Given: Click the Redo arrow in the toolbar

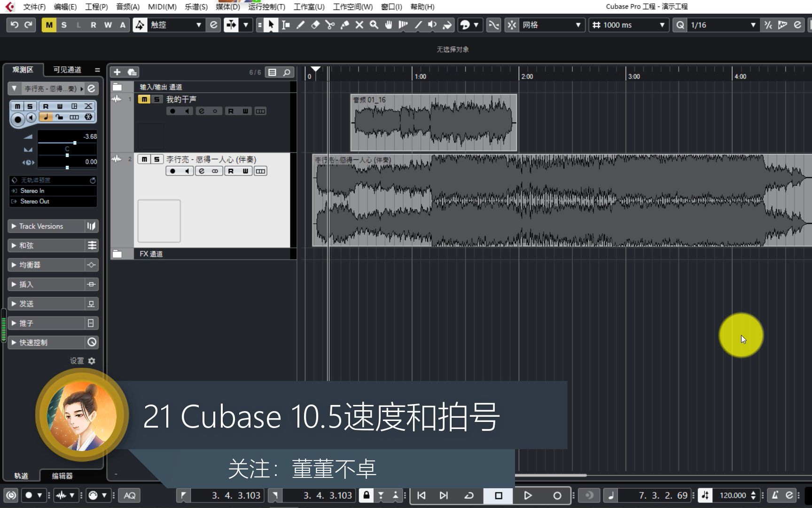Looking at the screenshot, I should (29, 25).
